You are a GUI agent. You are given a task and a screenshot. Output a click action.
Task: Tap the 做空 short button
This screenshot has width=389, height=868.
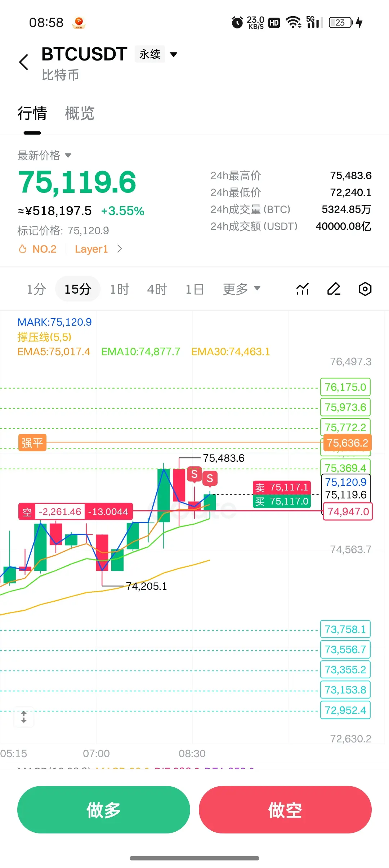tap(285, 810)
